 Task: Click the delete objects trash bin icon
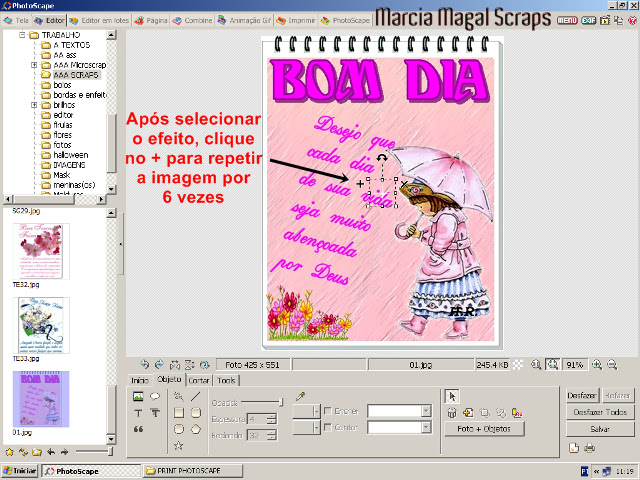(451, 413)
